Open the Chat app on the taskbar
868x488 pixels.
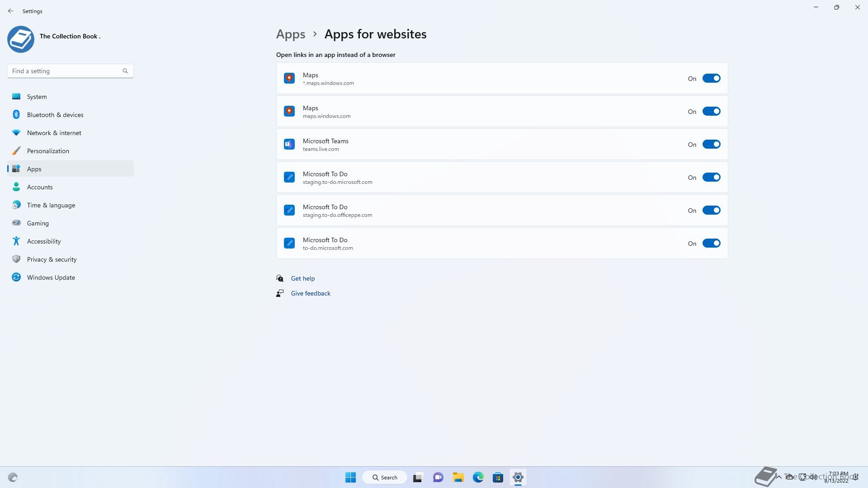(x=438, y=477)
